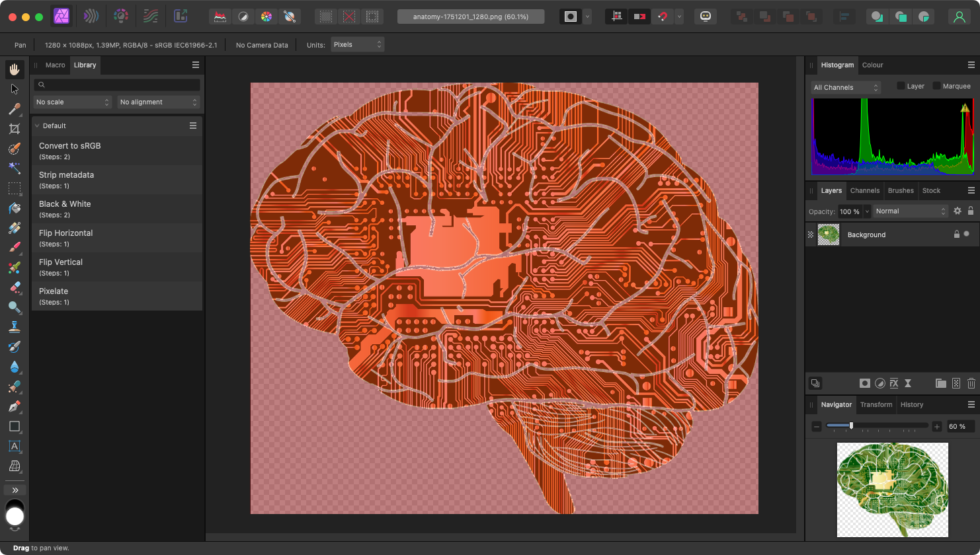Toggle lock icon beside blend options gear
The image size is (980, 555).
coord(971,211)
